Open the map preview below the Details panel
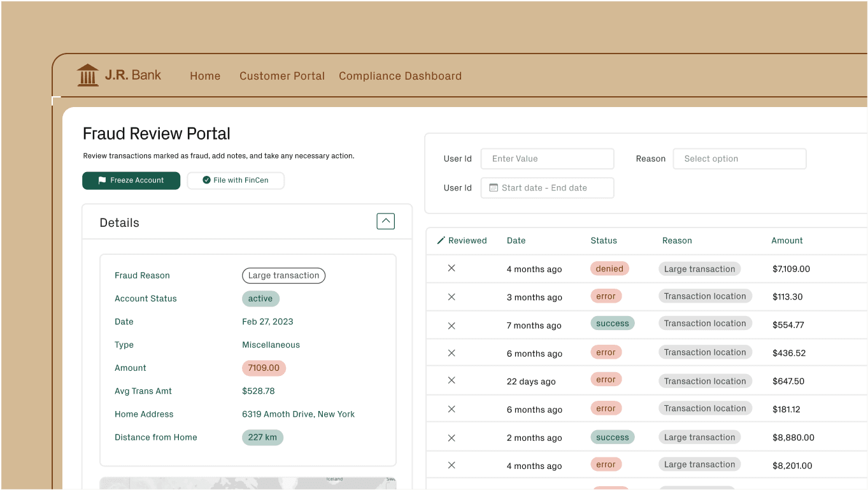This screenshot has height=490, width=868. (x=248, y=483)
